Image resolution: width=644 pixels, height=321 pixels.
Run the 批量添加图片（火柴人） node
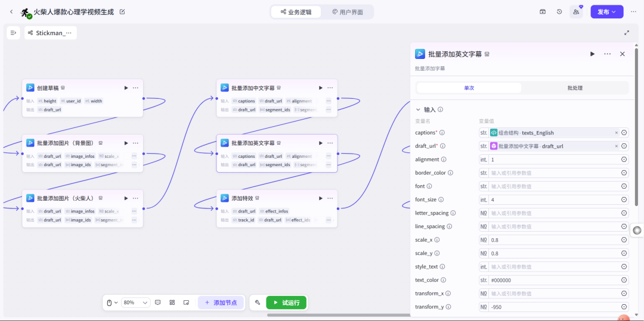point(126,198)
